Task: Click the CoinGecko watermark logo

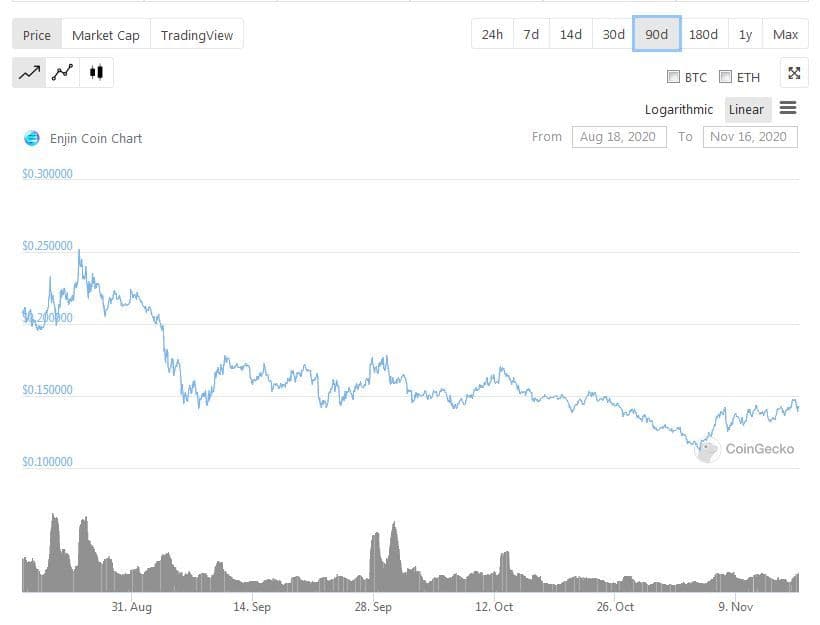Action: [707, 450]
